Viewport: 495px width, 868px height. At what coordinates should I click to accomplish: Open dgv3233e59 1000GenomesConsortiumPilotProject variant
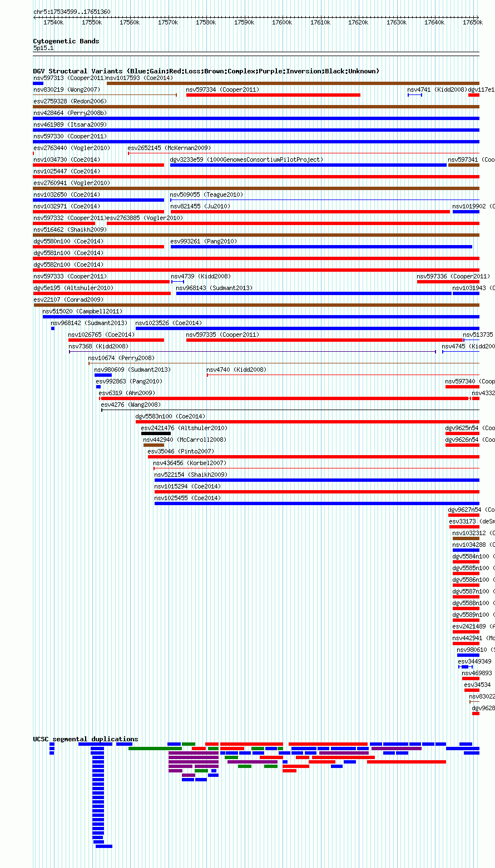[x=308, y=165]
